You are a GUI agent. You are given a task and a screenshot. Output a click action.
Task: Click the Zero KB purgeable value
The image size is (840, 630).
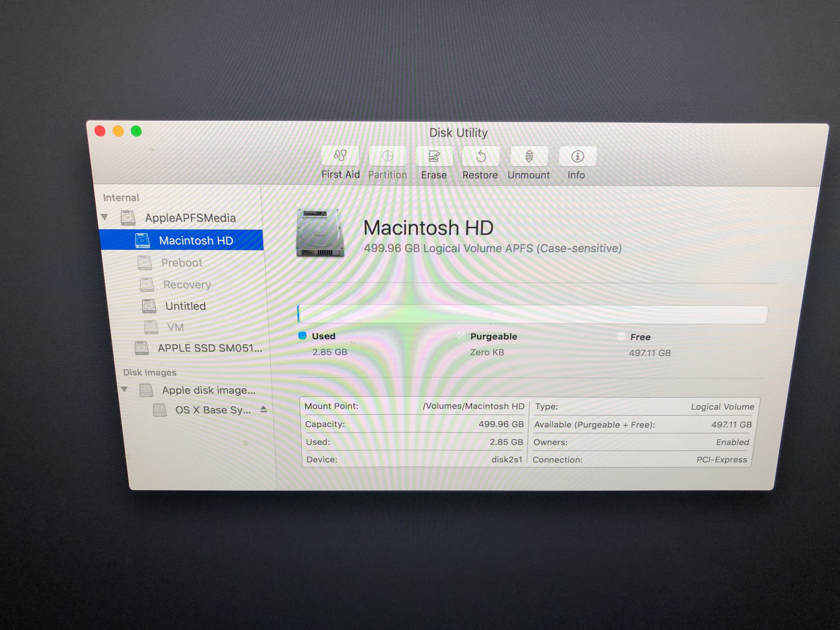tap(487, 352)
